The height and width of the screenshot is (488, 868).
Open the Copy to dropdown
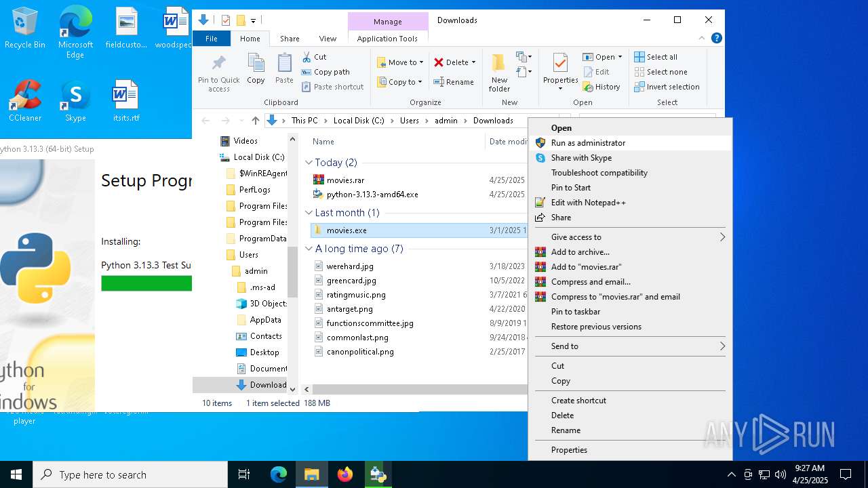(x=400, y=82)
